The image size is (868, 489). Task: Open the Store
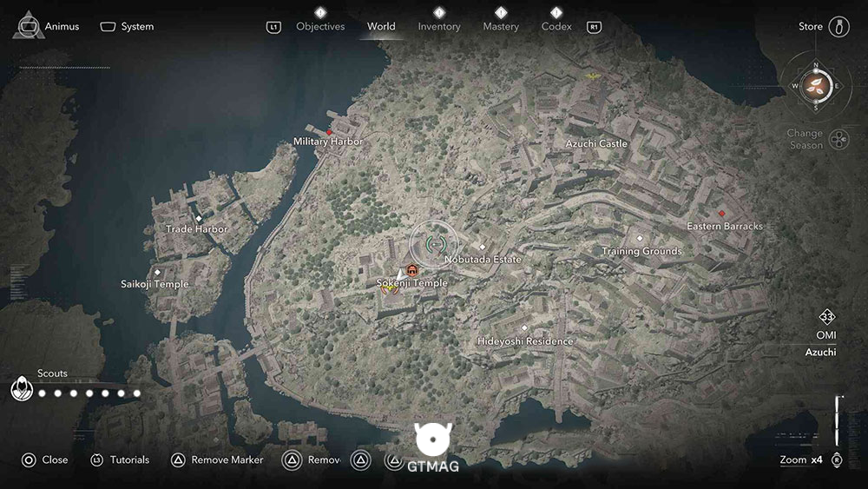[811, 26]
